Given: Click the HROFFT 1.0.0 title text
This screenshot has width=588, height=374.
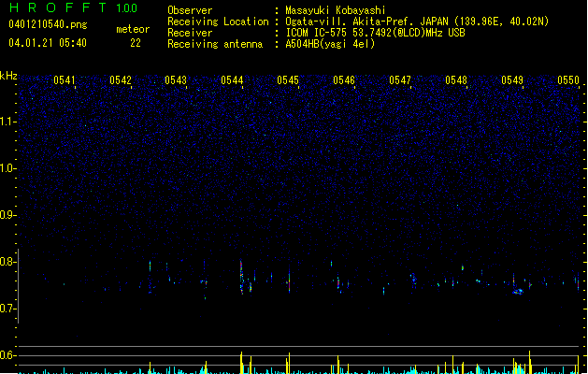Looking at the screenshot, I should tap(73, 7).
